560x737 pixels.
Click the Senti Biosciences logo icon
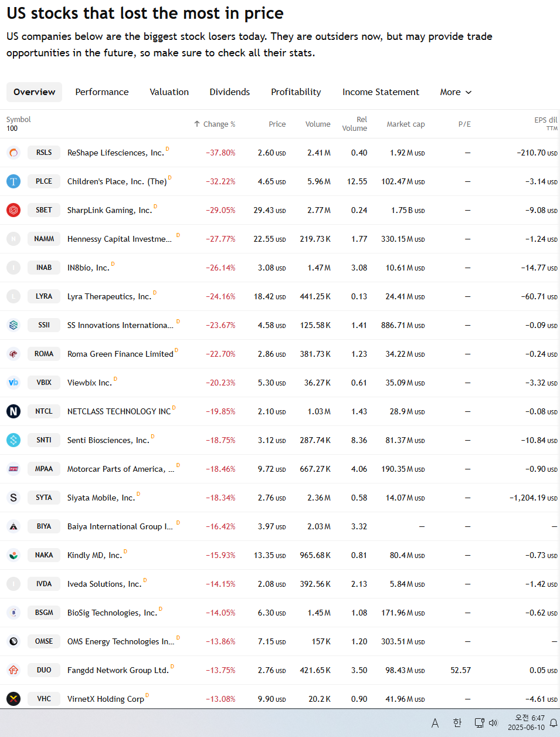[13, 440]
